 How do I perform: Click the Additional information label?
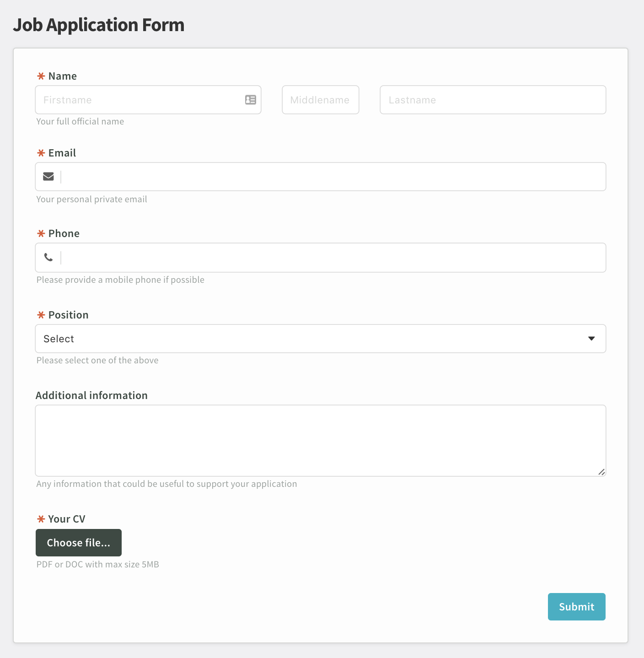click(91, 395)
